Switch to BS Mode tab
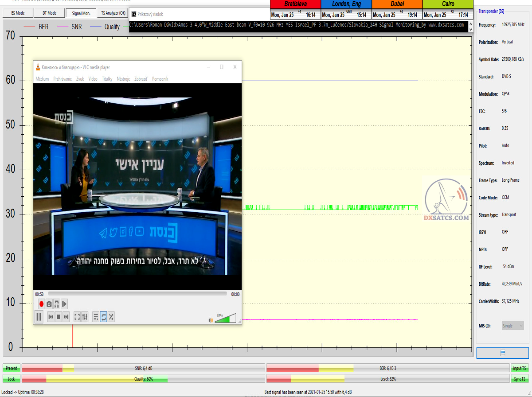The width and height of the screenshot is (532, 397). [17, 13]
